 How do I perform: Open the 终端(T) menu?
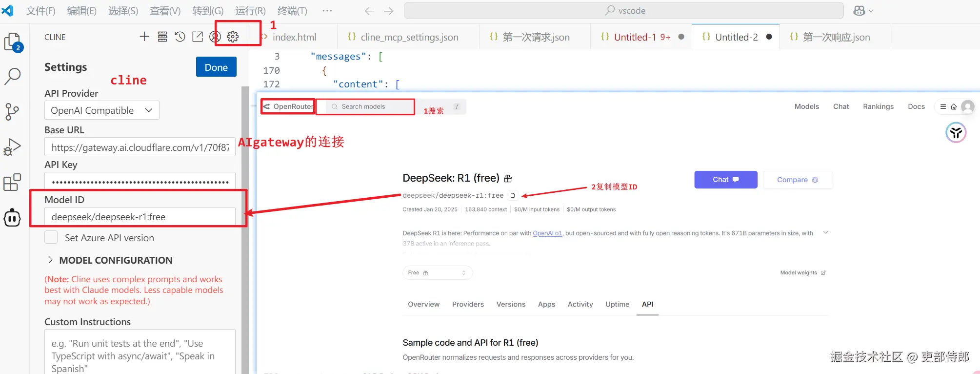click(292, 11)
